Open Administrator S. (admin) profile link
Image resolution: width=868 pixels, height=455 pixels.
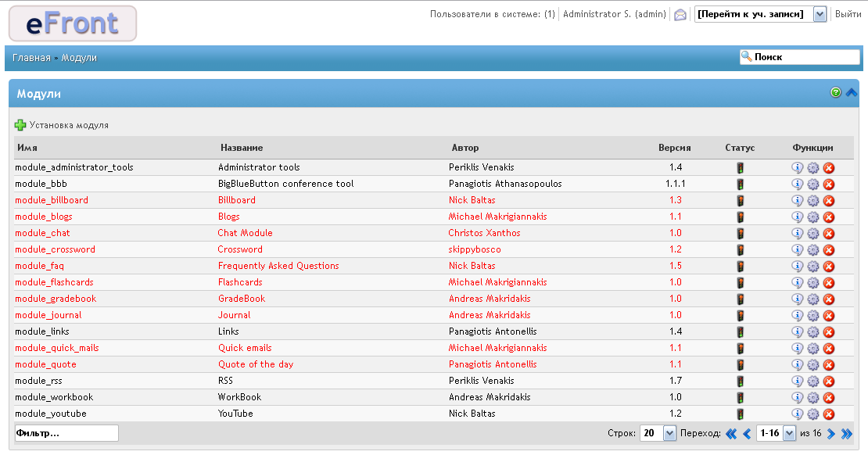615,14
